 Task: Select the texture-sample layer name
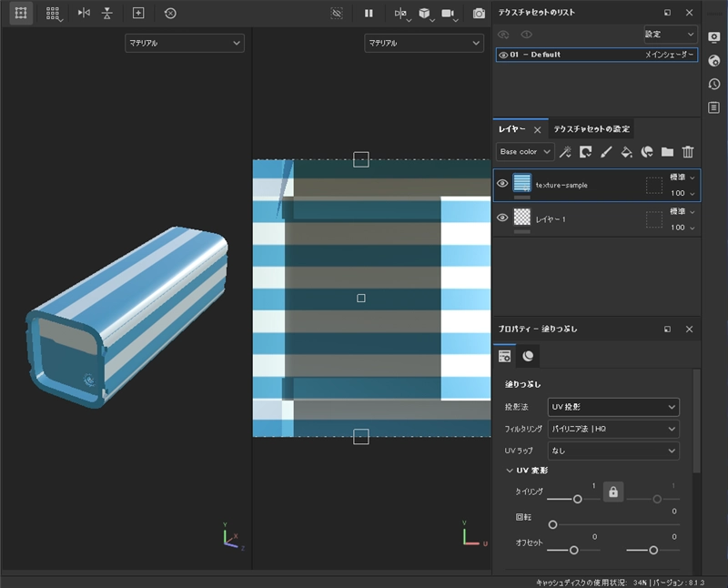coord(561,186)
